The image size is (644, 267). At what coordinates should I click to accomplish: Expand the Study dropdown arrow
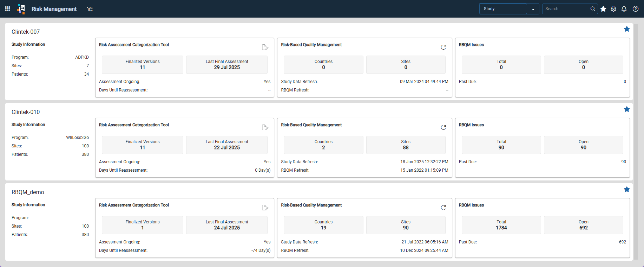pyautogui.click(x=533, y=9)
